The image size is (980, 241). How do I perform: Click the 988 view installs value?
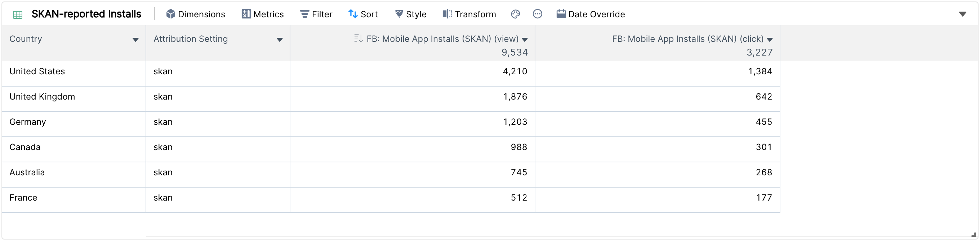[x=519, y=147]
